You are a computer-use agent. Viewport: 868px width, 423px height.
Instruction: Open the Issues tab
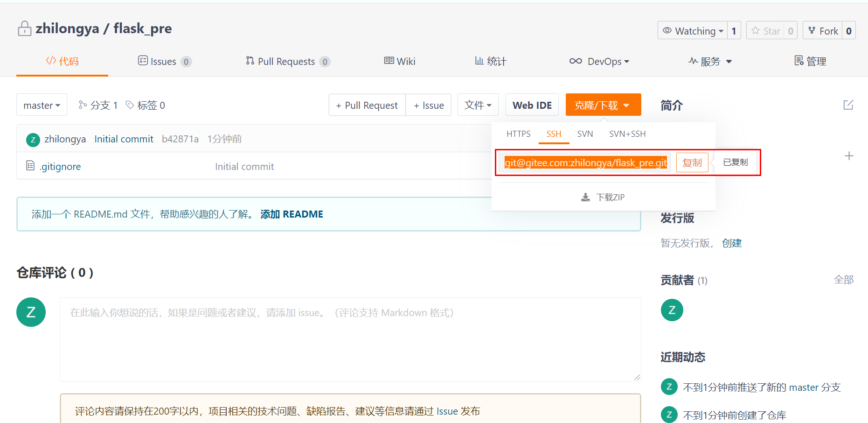(165, 61)
